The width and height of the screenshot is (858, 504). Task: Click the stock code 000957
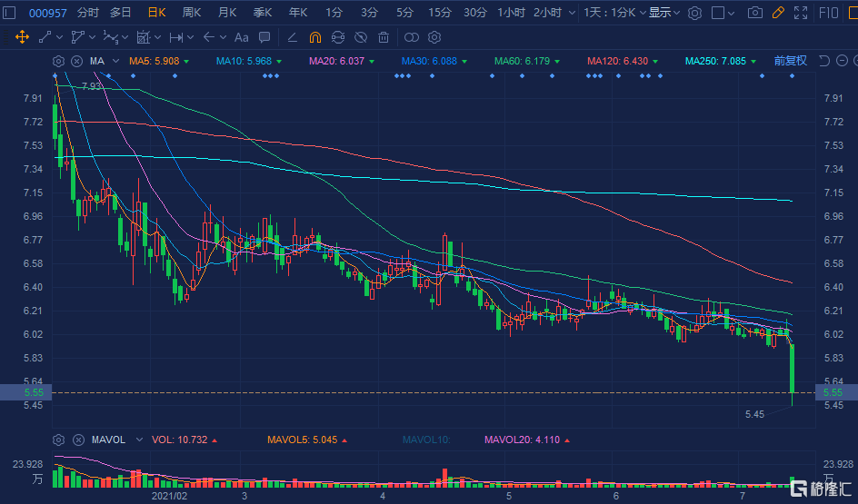coord(47,13)
